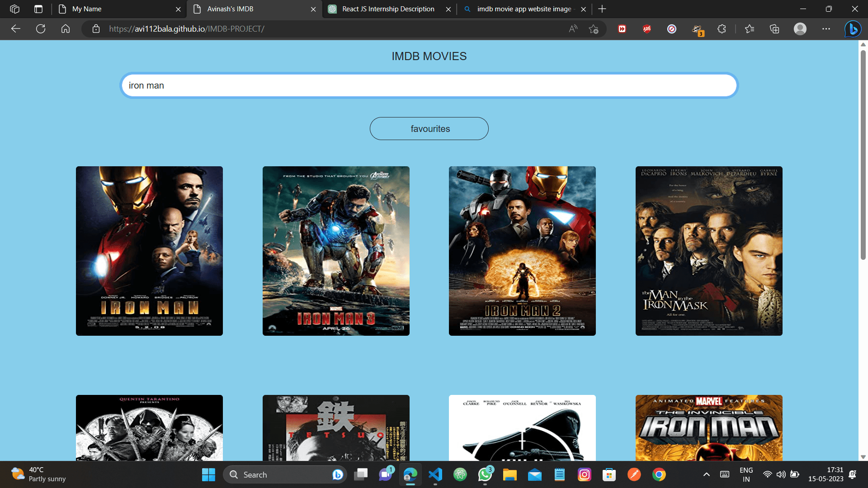The height and width of the screenshot is (488, 868).
Task: Go back using the browser back arrow
Action: (x=16, y=29)
